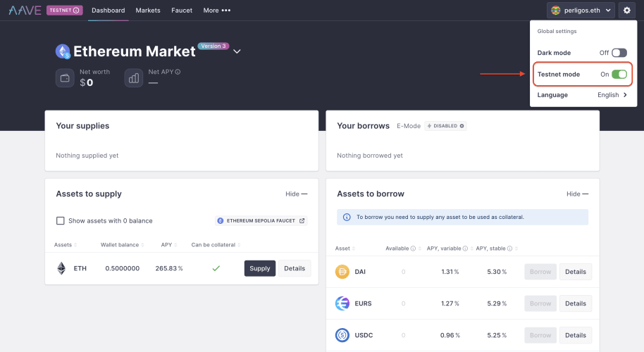Sort by Can be collateral column
Screen dimensions: 644x352
pos(216,245)
